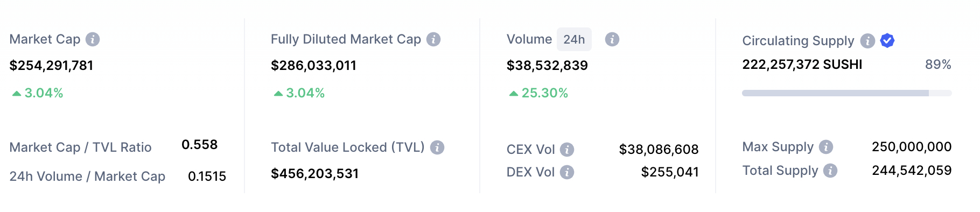Click the Market Cap / TVL Ratio label
This screenshot has width=980, height=212.
tap(80, 147)
